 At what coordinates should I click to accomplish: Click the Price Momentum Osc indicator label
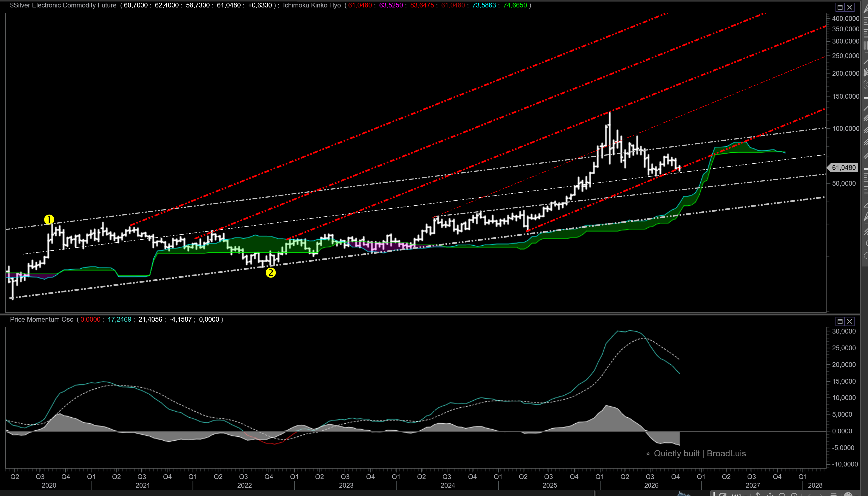[x=41, y=320]
